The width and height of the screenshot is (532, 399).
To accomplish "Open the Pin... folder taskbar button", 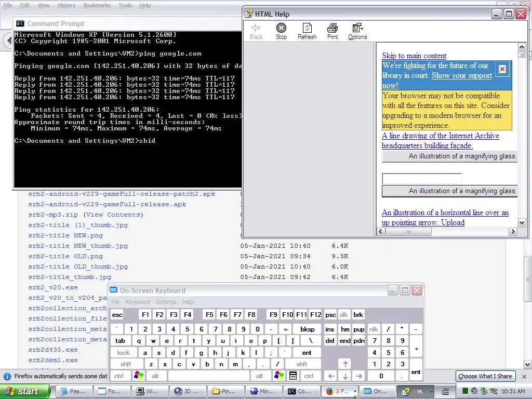I will [225, 391].
